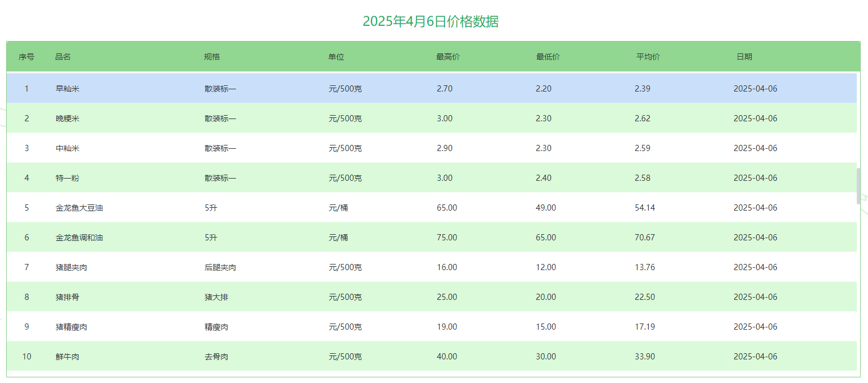
Task: Click the 精瘦肉 specification cell
Action: [x=216, y=327]
